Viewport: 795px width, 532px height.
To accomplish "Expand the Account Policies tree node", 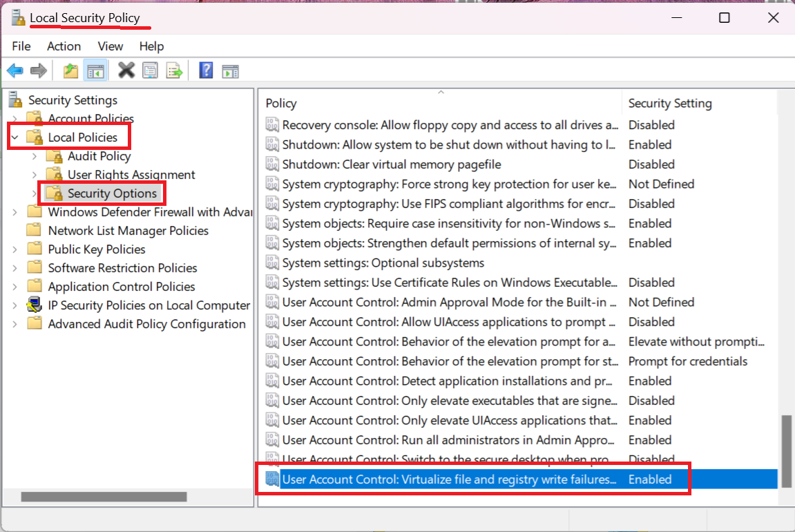I will 15,119.
